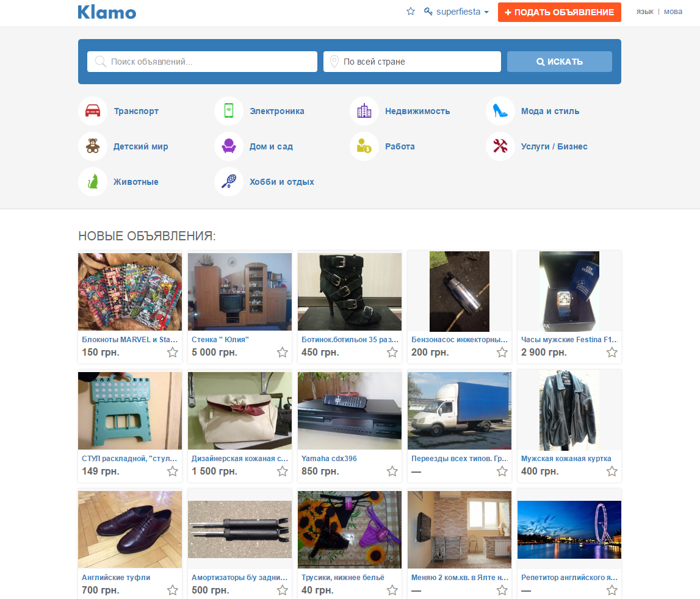Toggle favorite star on Yamaha cdx396 listing

(392, 472)
